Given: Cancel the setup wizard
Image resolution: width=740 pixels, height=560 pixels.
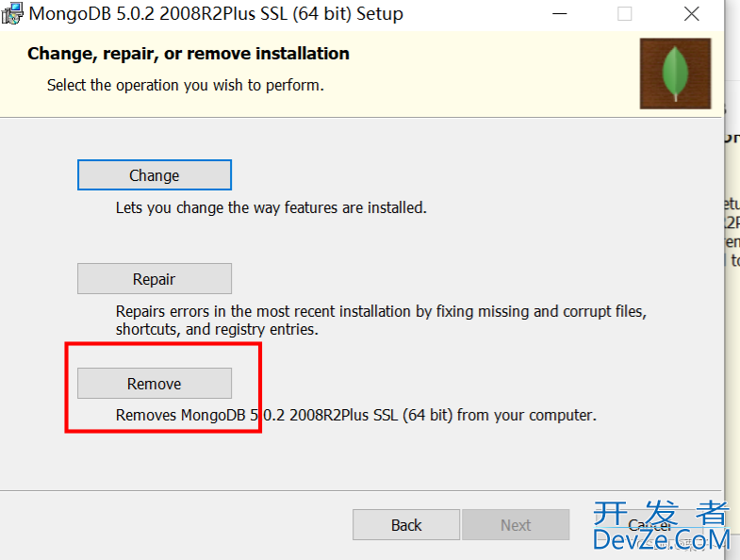Looking at the screenshot, I should click(x=650, y=524).
